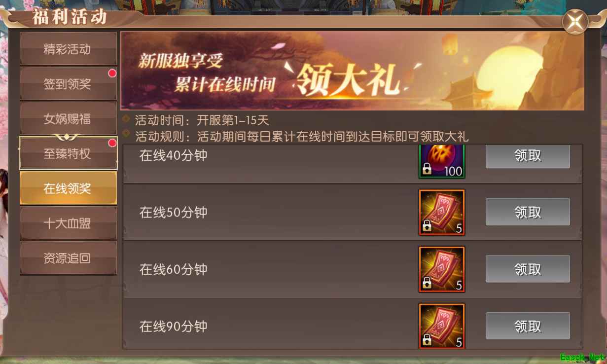Click 领取 for the 在线60分钟 reward
This screenshot has height=364, width=607.
528,269
